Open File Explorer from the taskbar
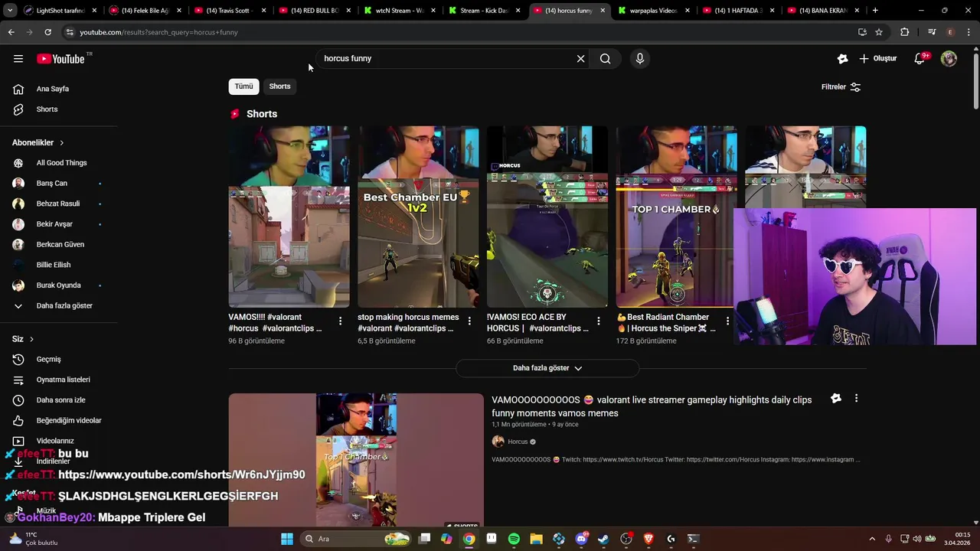 pyautogui.click(x=536, y=539)
